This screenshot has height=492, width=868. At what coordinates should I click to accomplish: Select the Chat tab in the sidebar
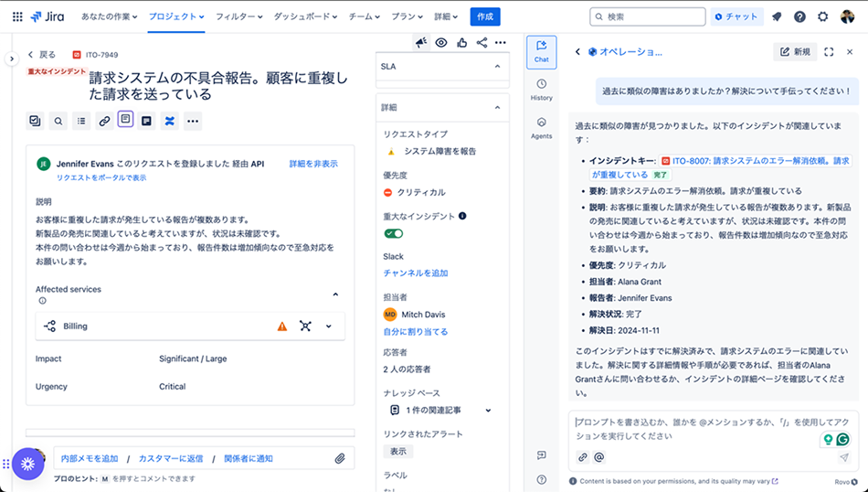(542, 52)
